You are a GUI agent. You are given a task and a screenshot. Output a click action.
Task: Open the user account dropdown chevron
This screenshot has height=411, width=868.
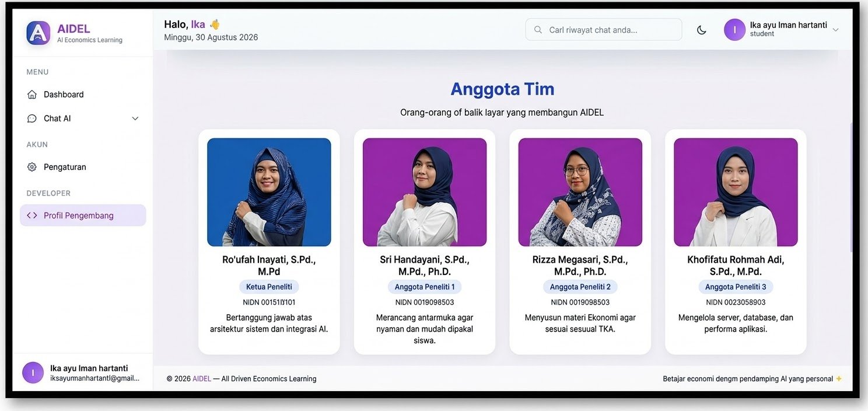[x=835, y=30]
